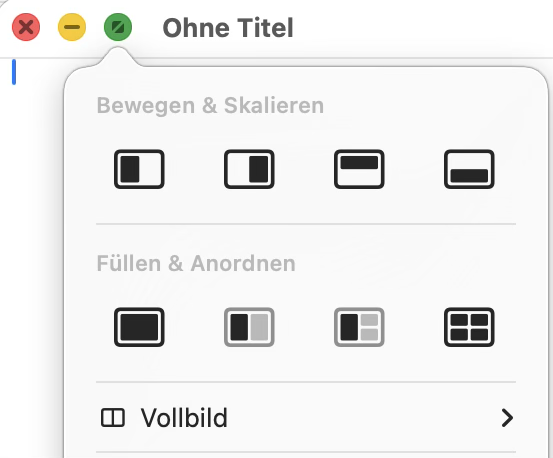Close the Ohne Titel window
553x458 pixels.
tap(26, 27)
